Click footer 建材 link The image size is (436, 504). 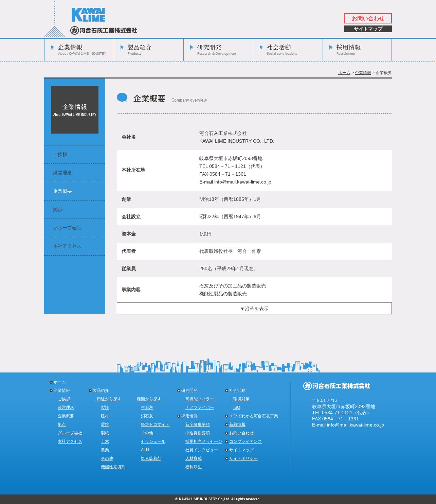tap(105, 416)
